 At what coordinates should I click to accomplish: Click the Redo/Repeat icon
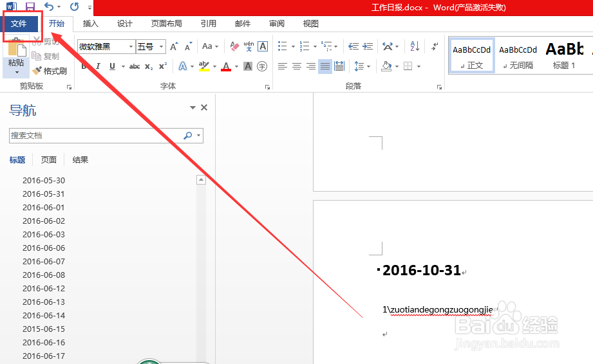tap(75, 6)
